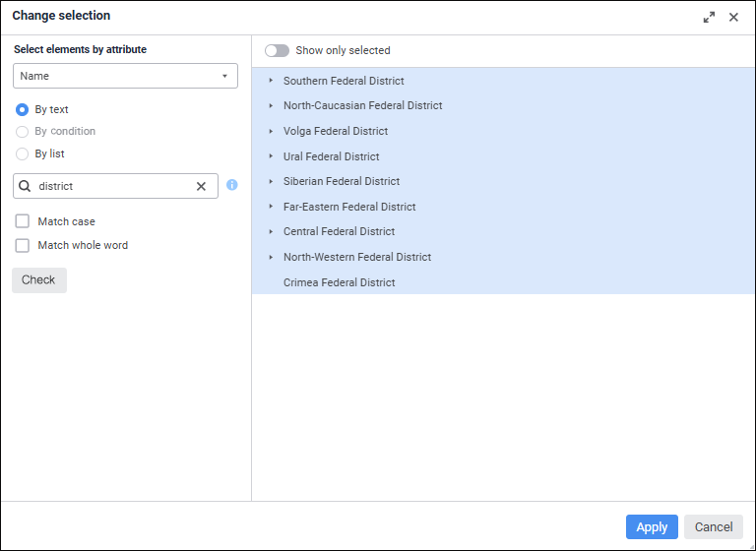Toggle Show only selected switch
This screenshot has width=756, height=551.
(277, 50)
